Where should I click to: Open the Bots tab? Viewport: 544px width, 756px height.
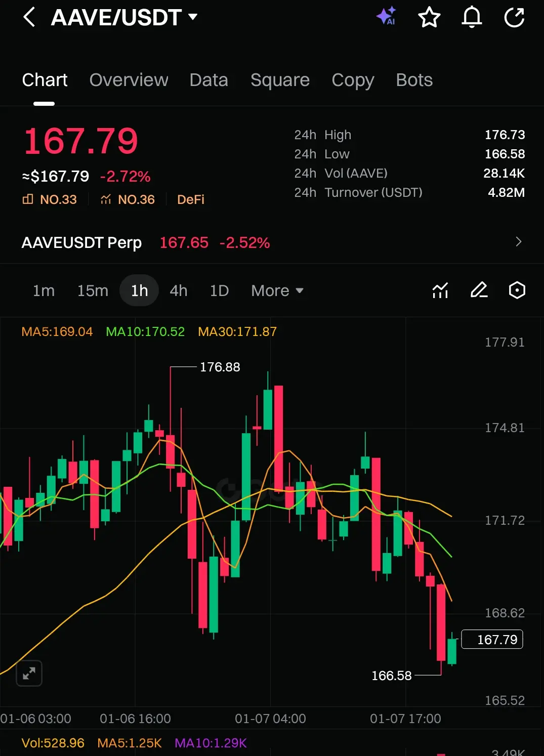(x=414, y=80)
